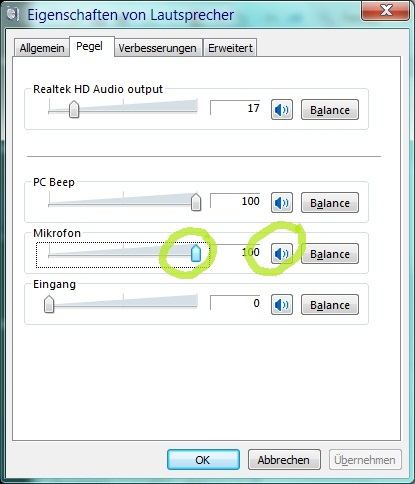
Task: Mute the Realtek HD Audio output
Action: pyautogui.click(x=282, y=109)
